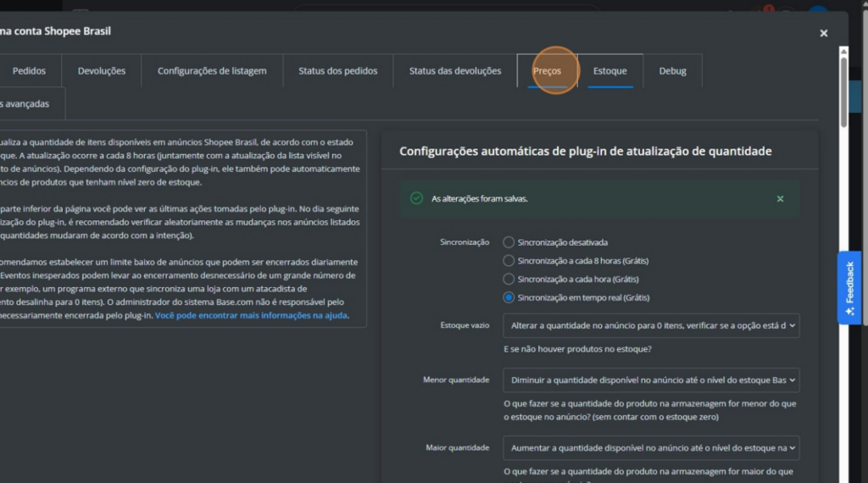Go to the Debug tab
This screenshot has height=483, width=868.
672,71
